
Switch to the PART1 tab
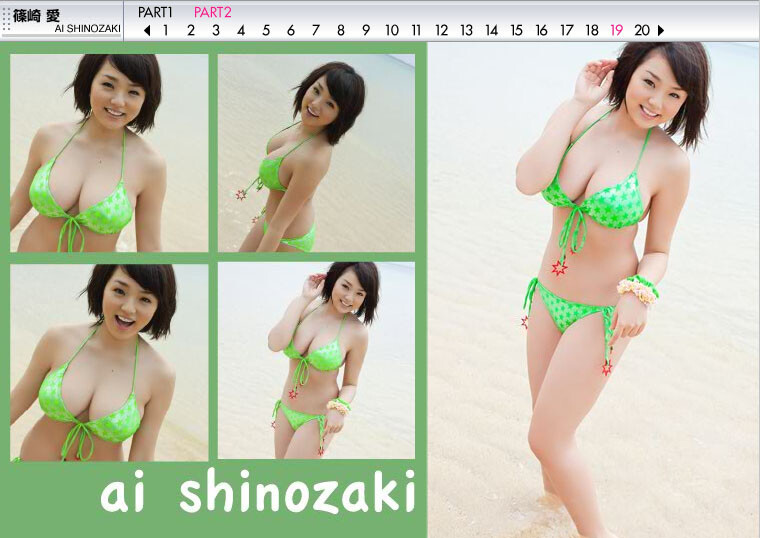coord(155,12)
